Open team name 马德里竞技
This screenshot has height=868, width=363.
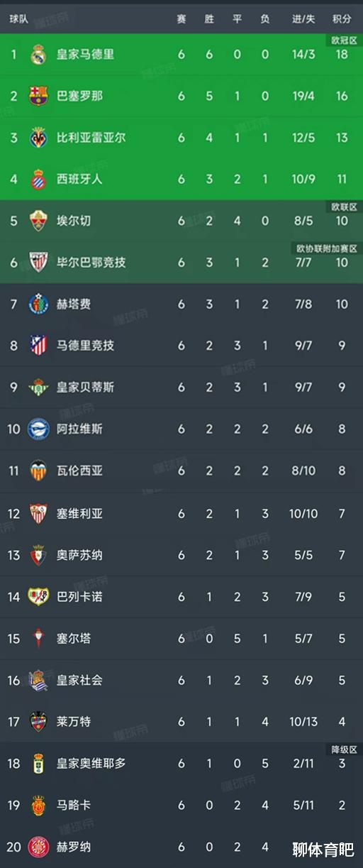(85, 346)
